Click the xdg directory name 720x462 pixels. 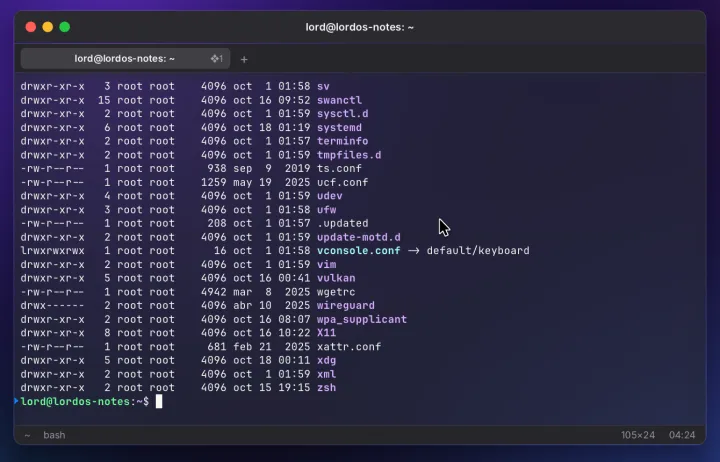[x=326, y=360]
